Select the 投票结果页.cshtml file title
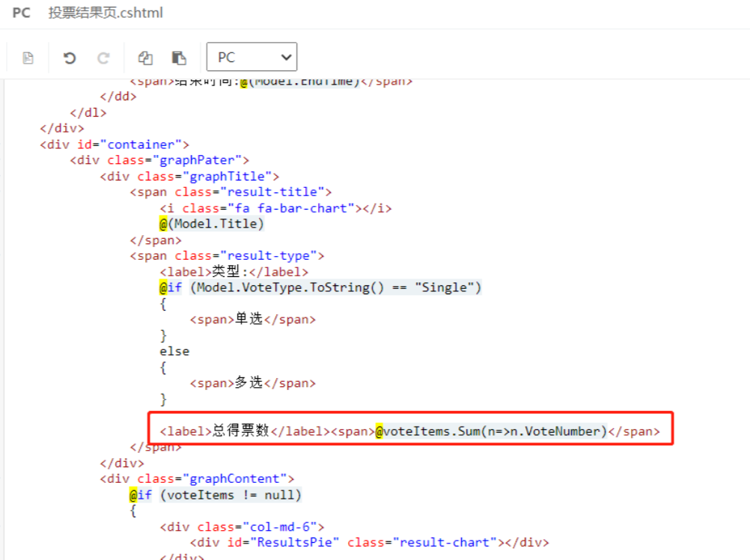This screenshot has width=750, height=560. point(106,13)
